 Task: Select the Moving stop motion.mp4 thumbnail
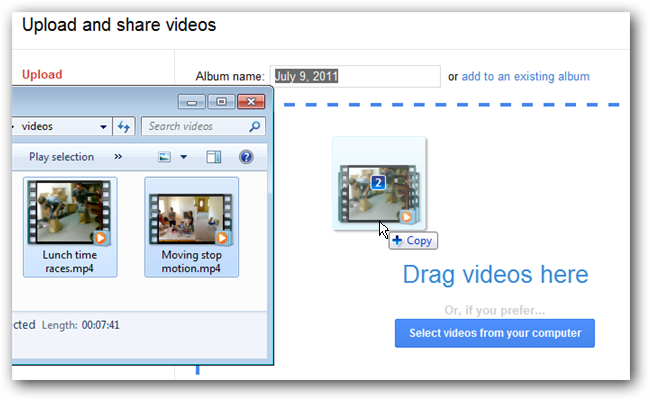click(x=191, y=219)
